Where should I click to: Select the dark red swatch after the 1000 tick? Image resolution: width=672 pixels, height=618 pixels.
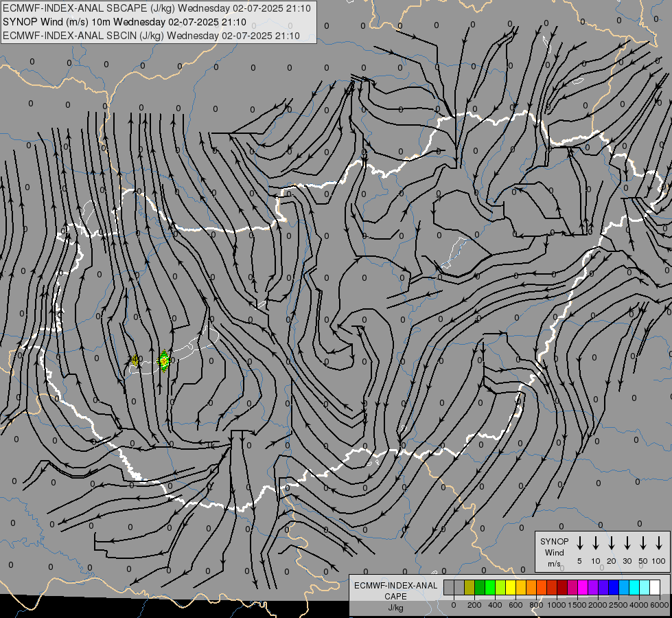coord(563,587)
